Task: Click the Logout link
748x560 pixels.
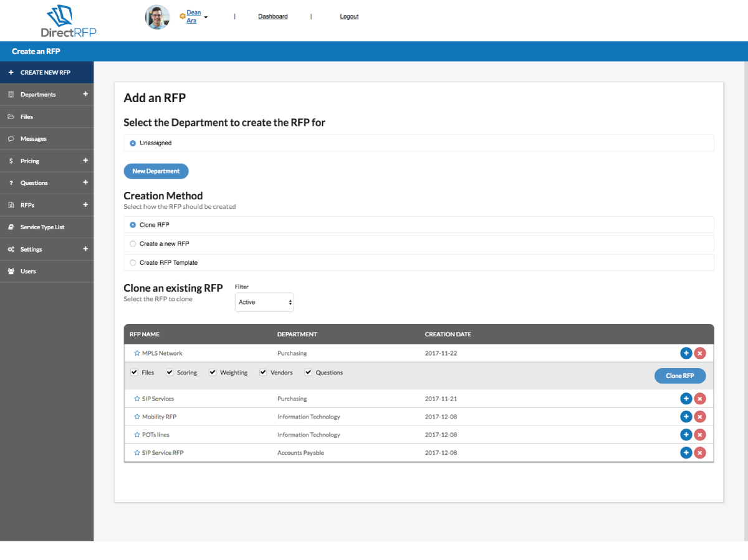Action: coord(349,17)
